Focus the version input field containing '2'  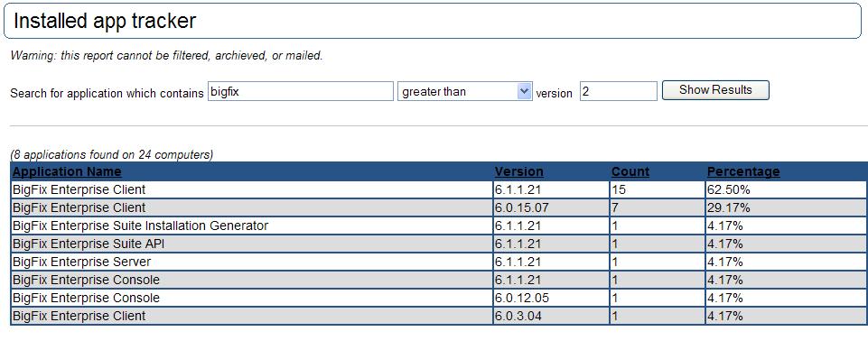point(619,92)
